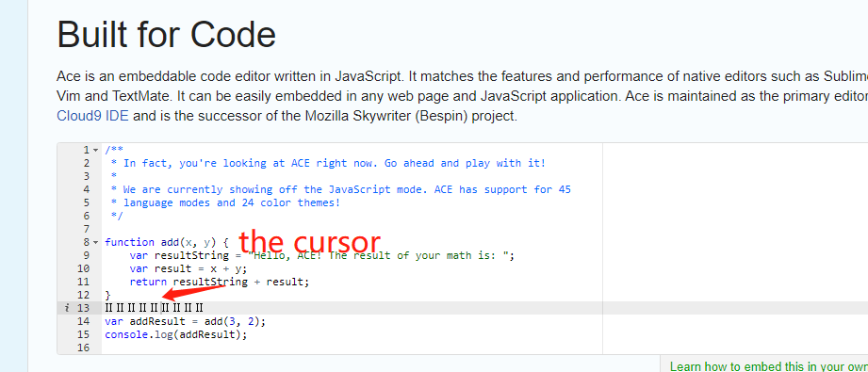Open the Cloud9 IDE link

click(92, 116)
